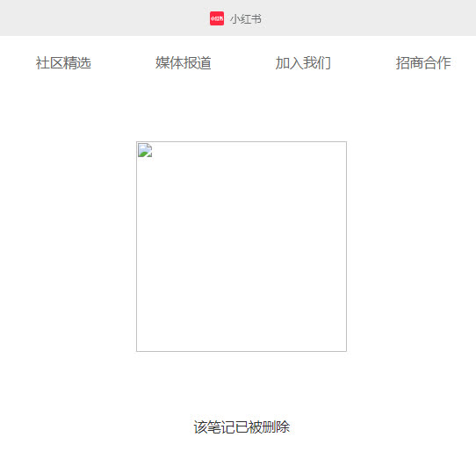Go to the 招商合作 page
This screenshot has width=476, height=473.
tap(423, 63)
